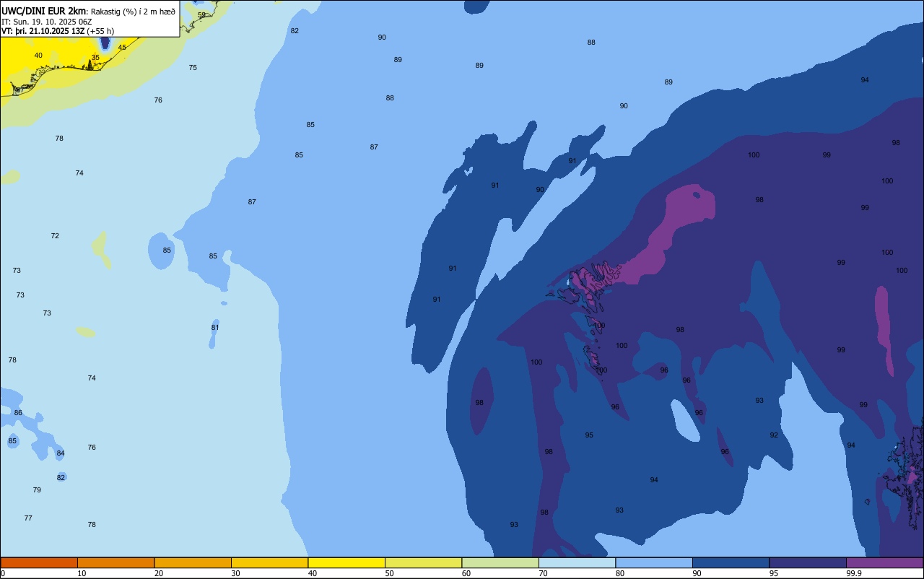Click the humidity value '77' on the map
The height and width of the screenshot is (579, 924).
click(x=28, y=518)
